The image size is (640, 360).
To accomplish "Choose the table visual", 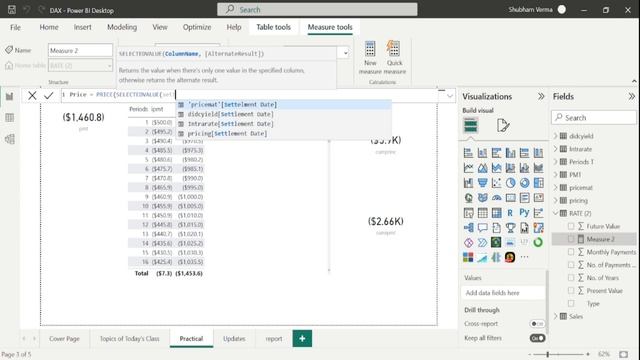I will click(x=482, y=213).
